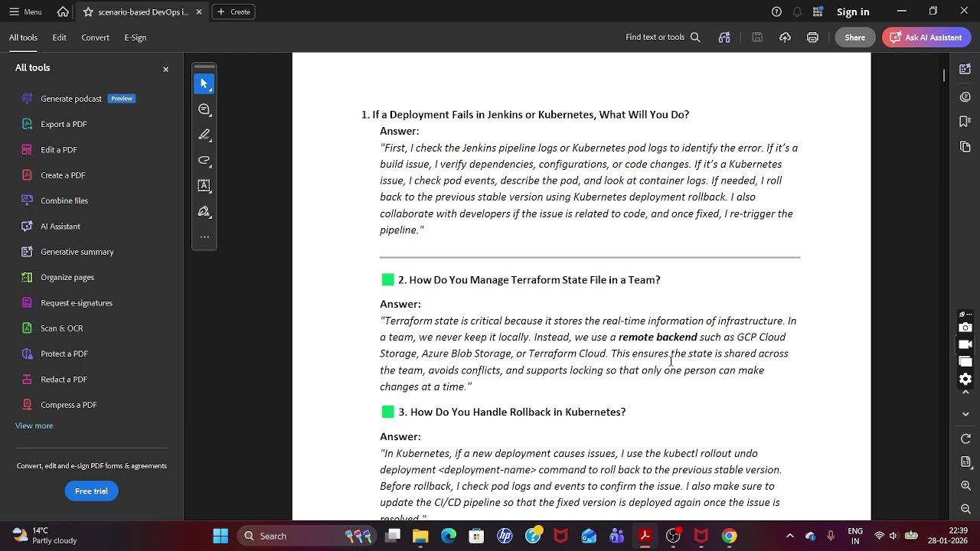980x551 pixels.
Task: Show hidden system tray icons chevron
Action: click(x=790, y=536)
